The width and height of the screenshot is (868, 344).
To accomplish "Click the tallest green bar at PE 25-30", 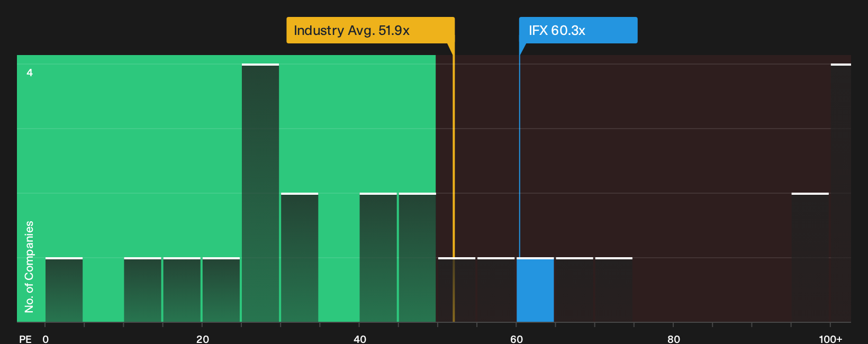I will (260, 193).
